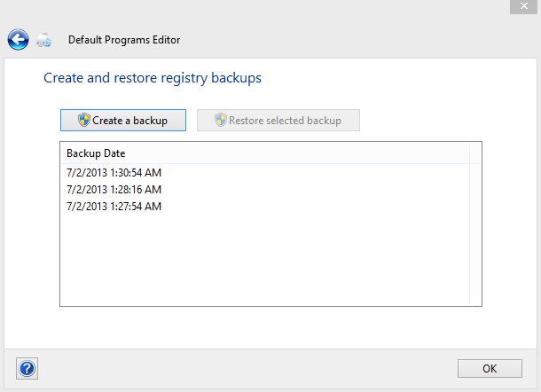
Task: Click the blue back arrow button
Action: [18, 39]
